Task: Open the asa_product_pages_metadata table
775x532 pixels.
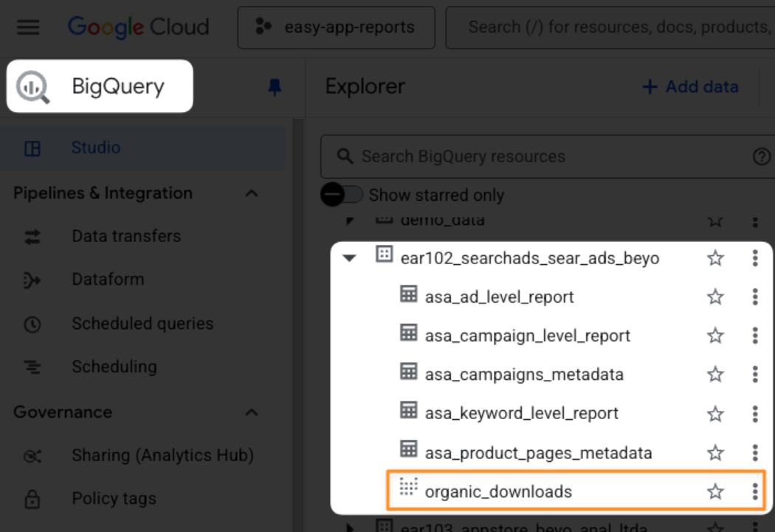Action: point(538,453)
